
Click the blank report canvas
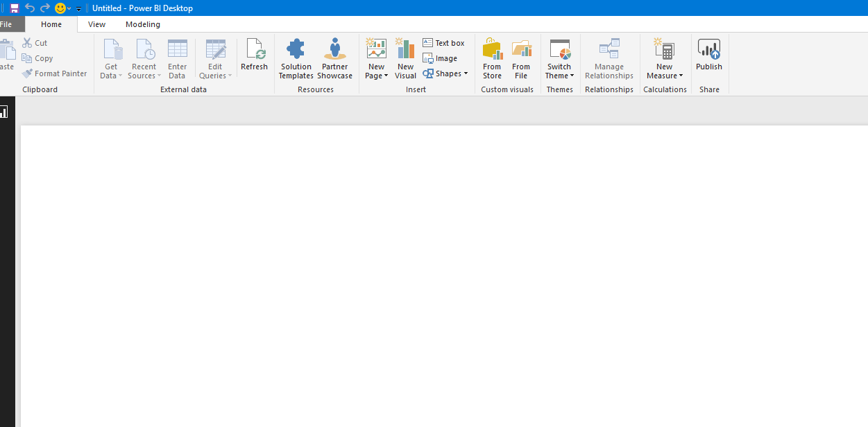tap(444, 276)
